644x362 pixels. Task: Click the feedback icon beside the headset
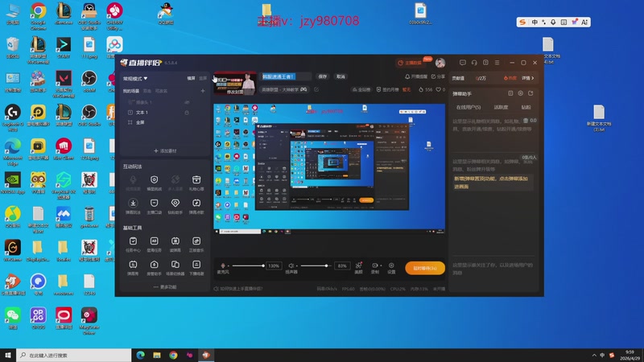pos(486,63)
